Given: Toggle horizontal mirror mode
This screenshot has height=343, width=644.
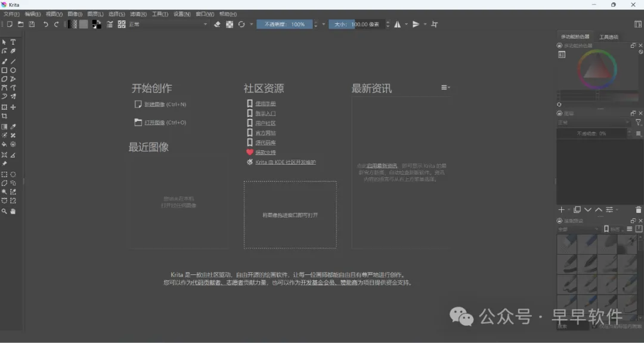Looking at the screenshot, I should (x=398, y=24).
